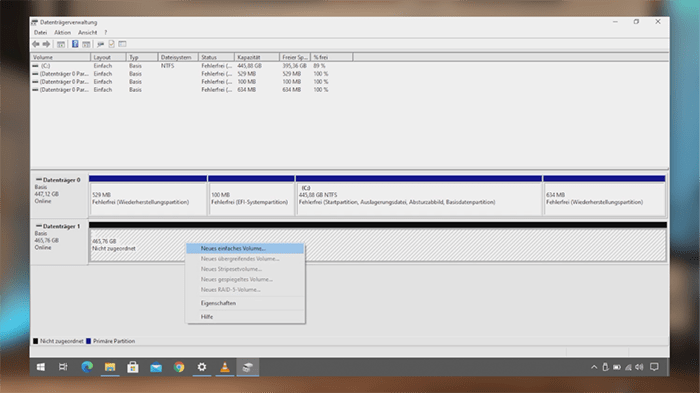Open the ? help menu

click(106, 33)
